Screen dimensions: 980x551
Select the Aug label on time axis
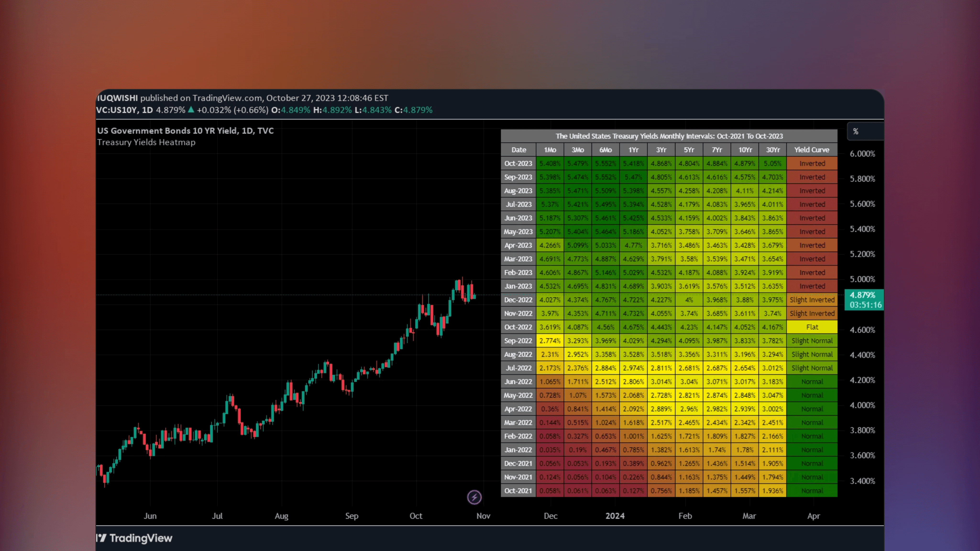[x=281, y=516]
